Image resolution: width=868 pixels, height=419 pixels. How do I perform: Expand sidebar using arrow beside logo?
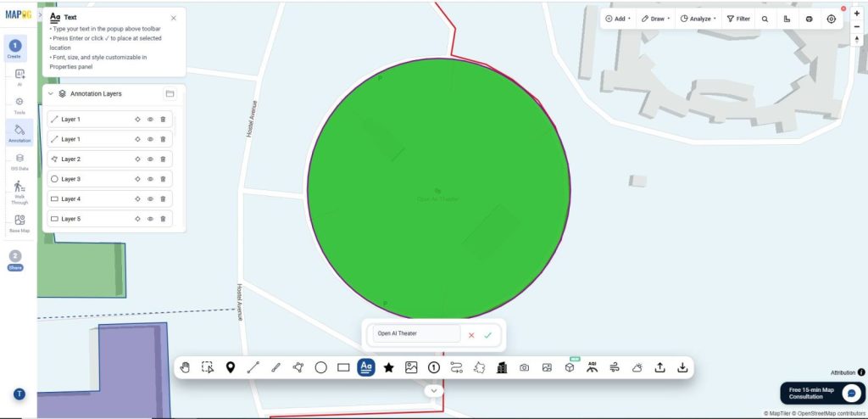pos(40,14)
